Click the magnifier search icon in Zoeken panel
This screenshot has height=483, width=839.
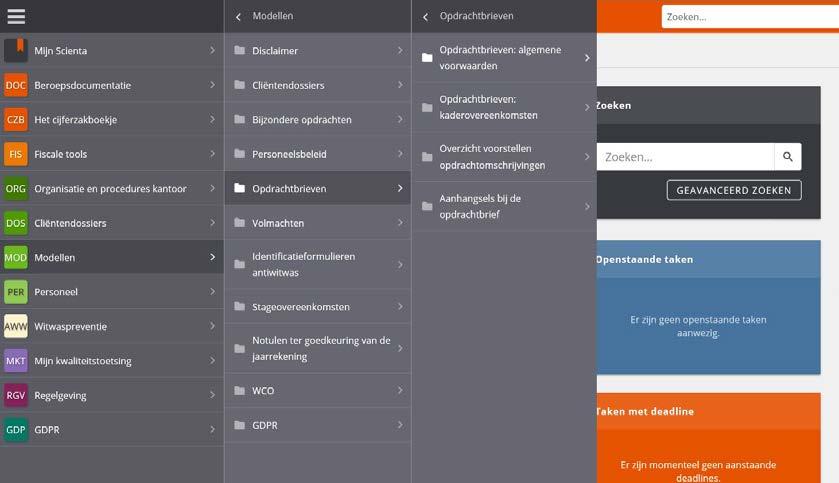point(788,157)
